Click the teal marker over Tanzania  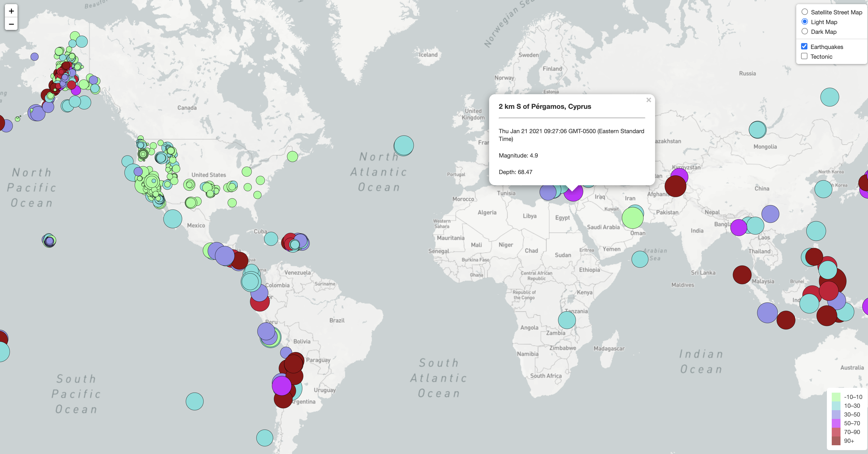click(567, 320)
